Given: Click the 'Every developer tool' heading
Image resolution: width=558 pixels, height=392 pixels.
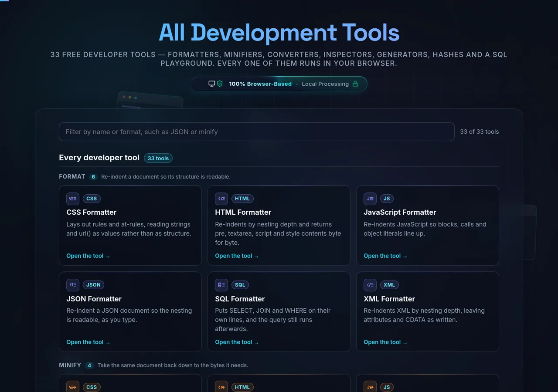Looking at the screenshot, I should coord(99,158).
